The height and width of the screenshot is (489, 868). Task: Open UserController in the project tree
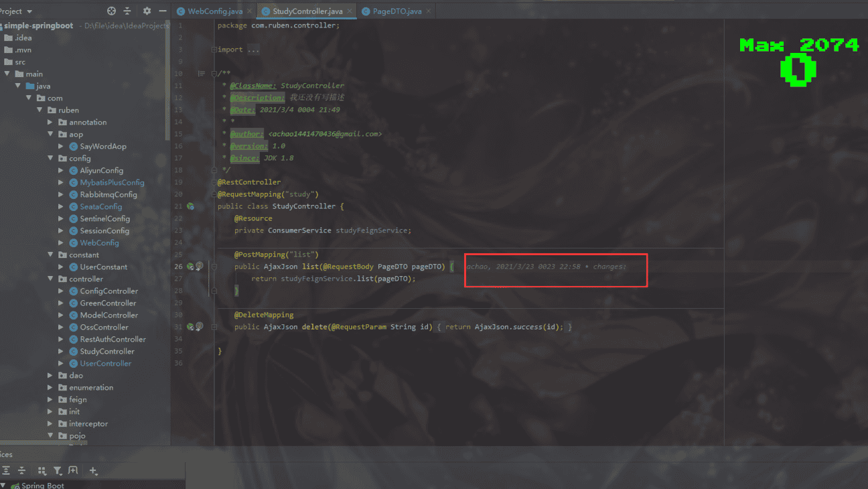tap(105, 364)
